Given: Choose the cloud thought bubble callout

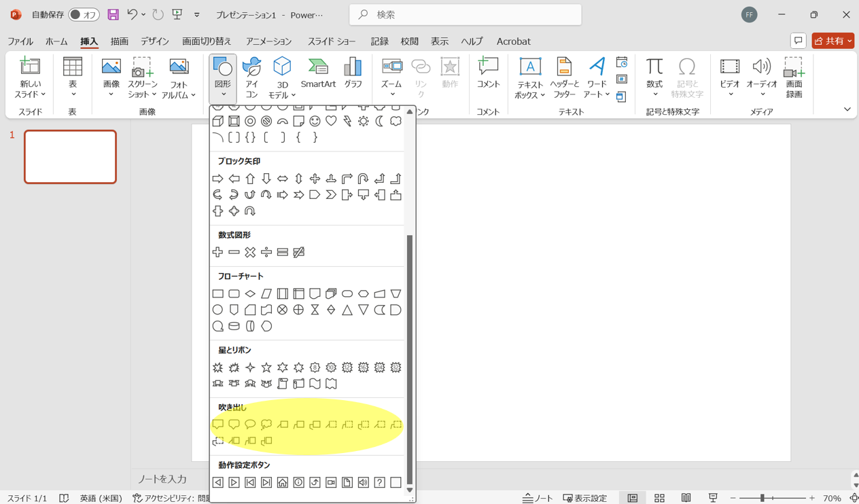Looking at the screenshot, I should (x=266, y=425).
